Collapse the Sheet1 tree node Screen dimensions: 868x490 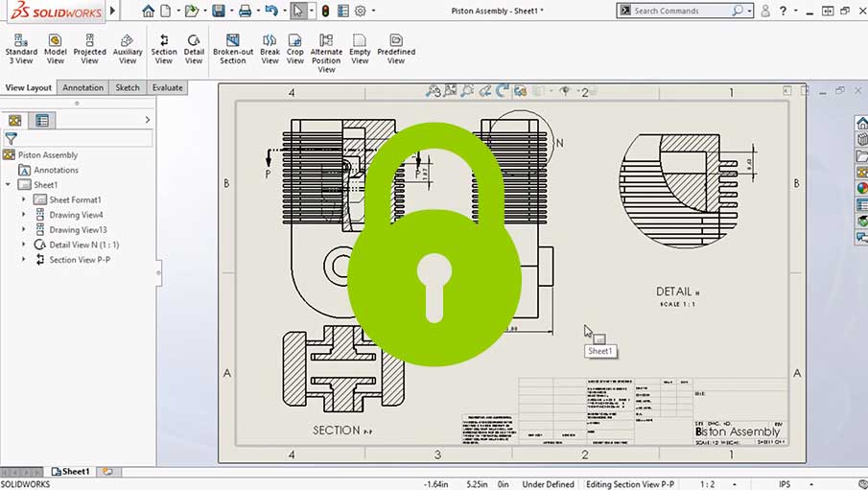9,185
